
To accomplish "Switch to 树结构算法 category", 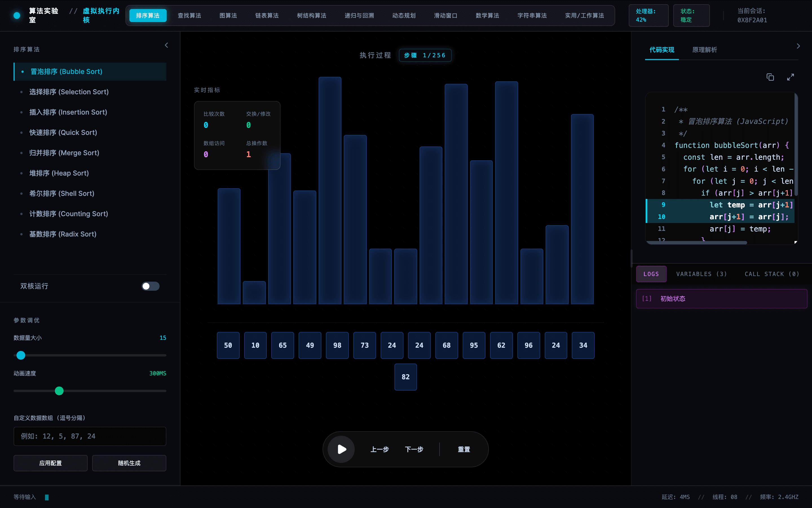I will point(311,16).
